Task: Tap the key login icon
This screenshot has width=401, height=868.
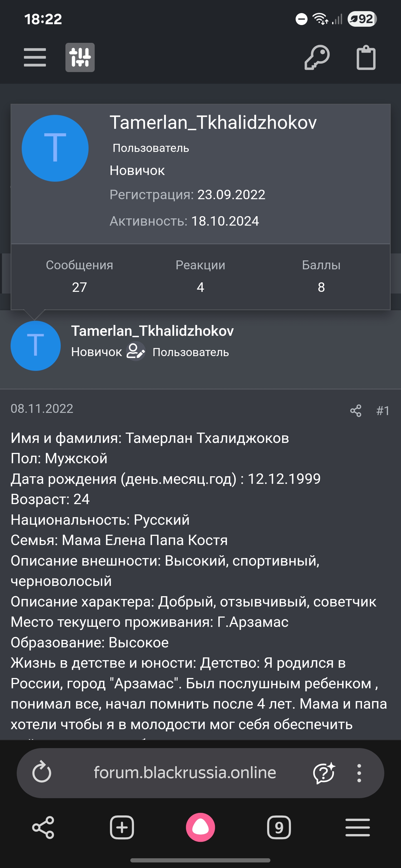Action: pyautogui.click(x=317, y=58)
